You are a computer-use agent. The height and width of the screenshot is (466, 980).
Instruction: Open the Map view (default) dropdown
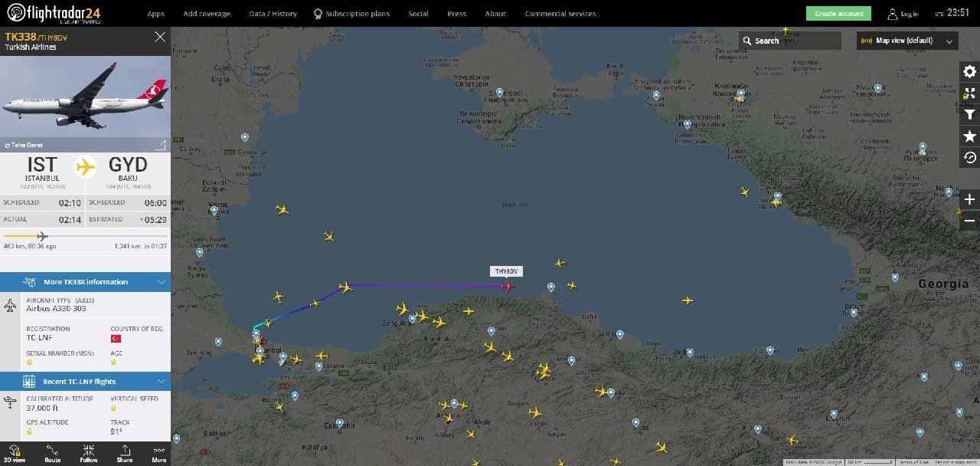point(907,41)
